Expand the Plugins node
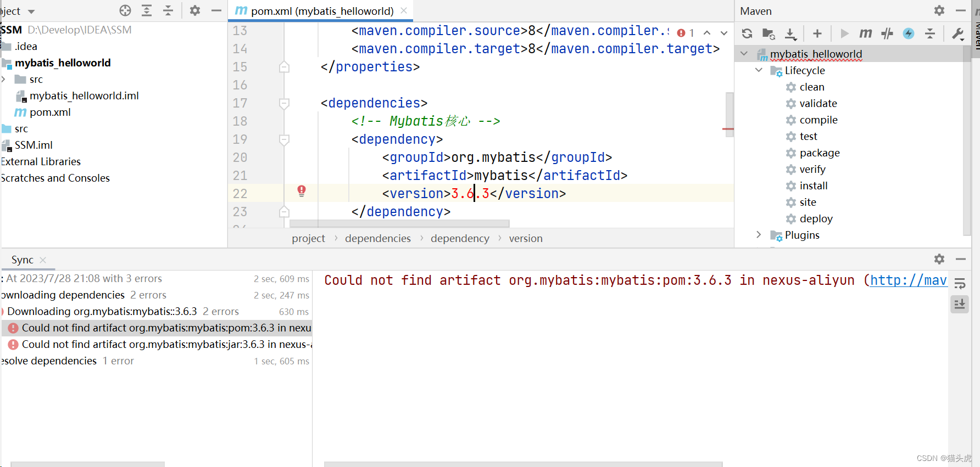The width and height of the screenshot is (980, 467). pyautogui.click(x=759, y=235)
